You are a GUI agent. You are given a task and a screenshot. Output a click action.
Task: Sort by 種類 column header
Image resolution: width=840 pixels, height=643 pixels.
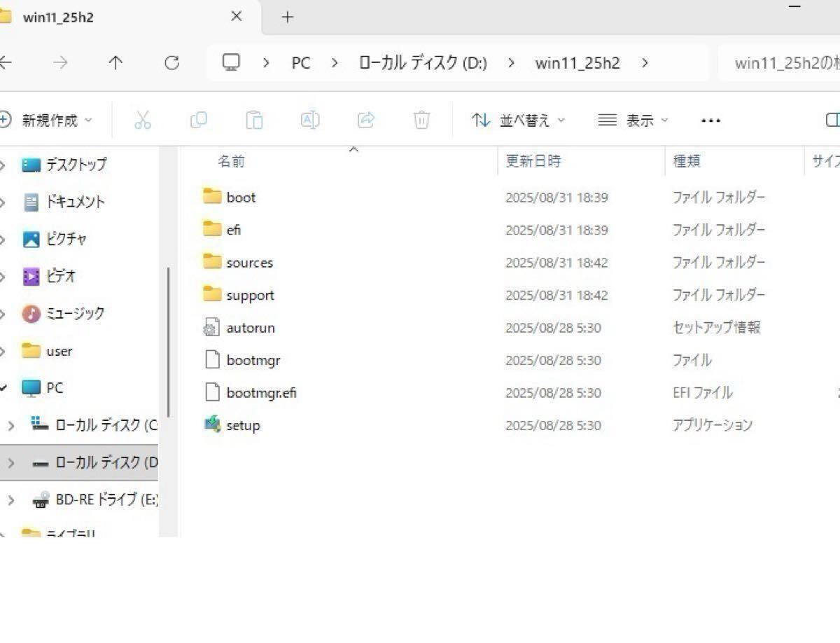[x=687, y=161]
